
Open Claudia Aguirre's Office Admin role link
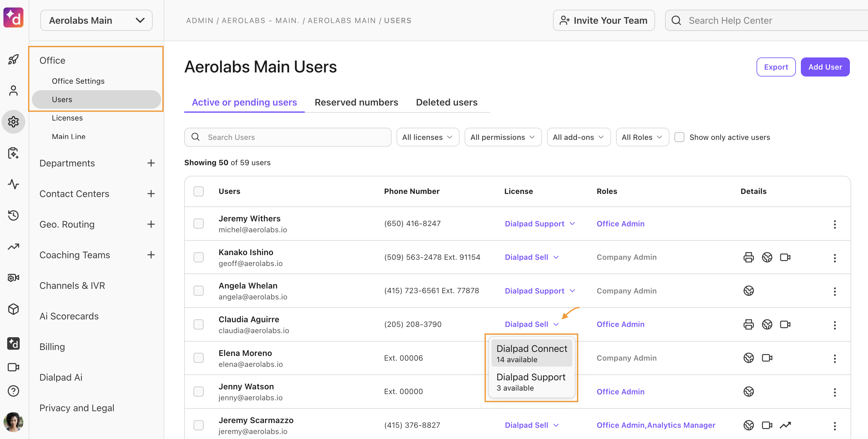coord(620,324)
